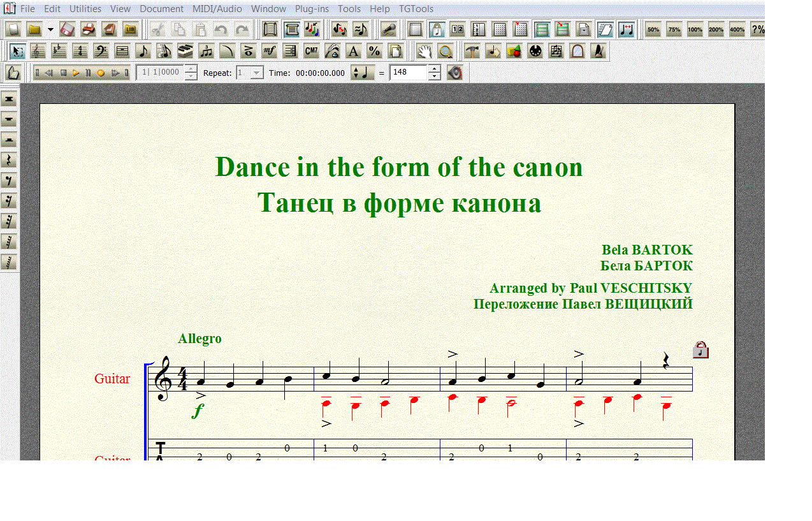Select the Clef tool bass clef icon
Image resolution: width=812 pixels, height=521 pixels.
click(x=101, y=51)
